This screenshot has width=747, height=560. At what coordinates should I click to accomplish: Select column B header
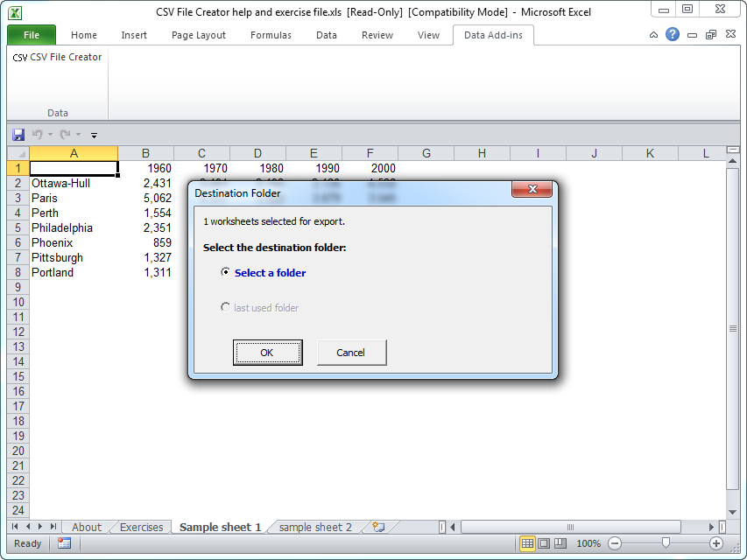coord(145,153)
